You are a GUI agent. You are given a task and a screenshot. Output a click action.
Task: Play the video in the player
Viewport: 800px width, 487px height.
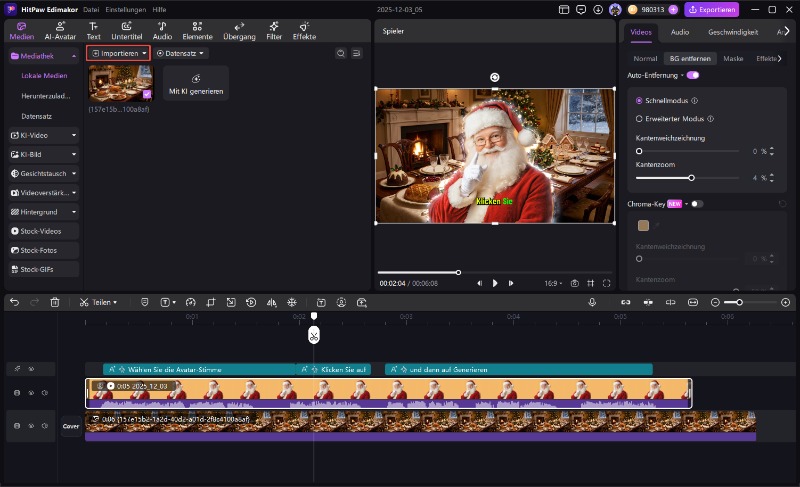click(495, 283)
